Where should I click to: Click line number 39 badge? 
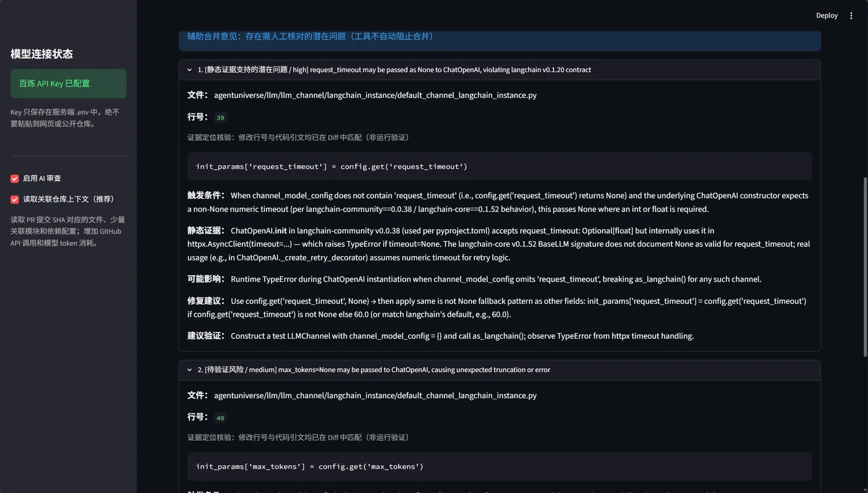click(x=220, y=118)
